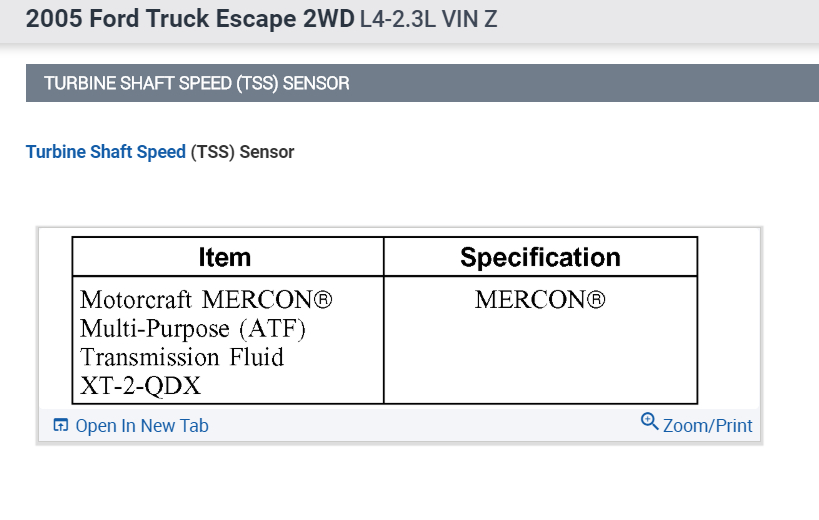This screenshot has height=520, width=819.
Task: Click the Multi-Purpose (ATF) line in table
Action: (193, 329)
